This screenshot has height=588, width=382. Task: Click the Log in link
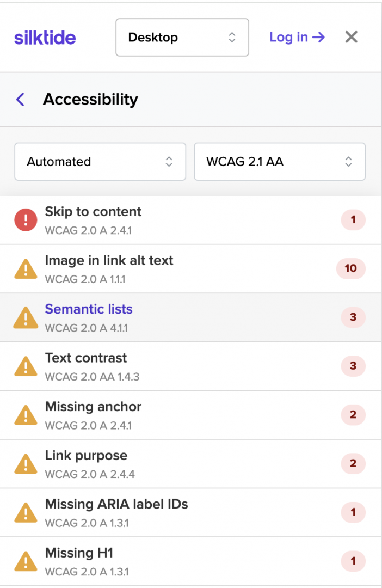297,37
